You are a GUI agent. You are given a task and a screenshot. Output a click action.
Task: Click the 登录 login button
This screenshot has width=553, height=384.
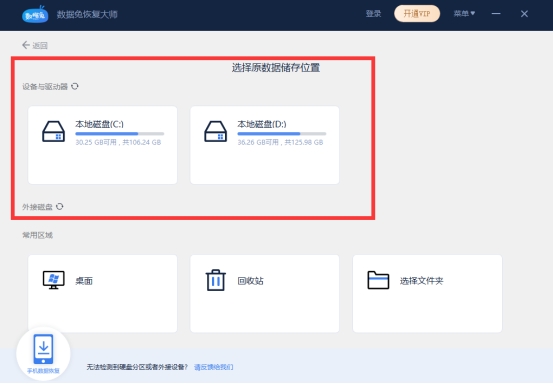(x=373, y=14)
